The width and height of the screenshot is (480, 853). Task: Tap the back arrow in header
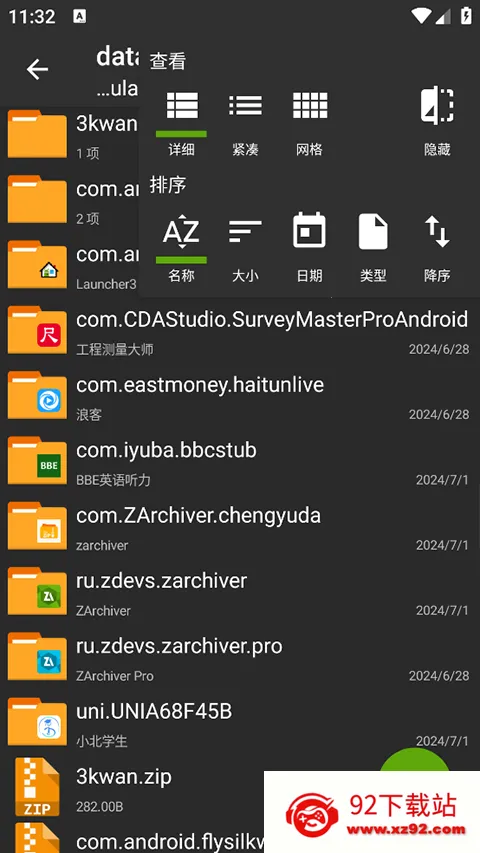coord(37,69)
